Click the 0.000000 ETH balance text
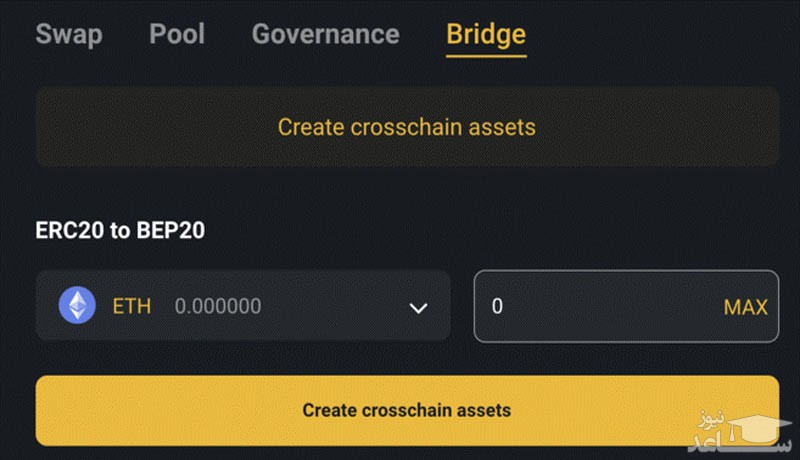 pos(218,306)
